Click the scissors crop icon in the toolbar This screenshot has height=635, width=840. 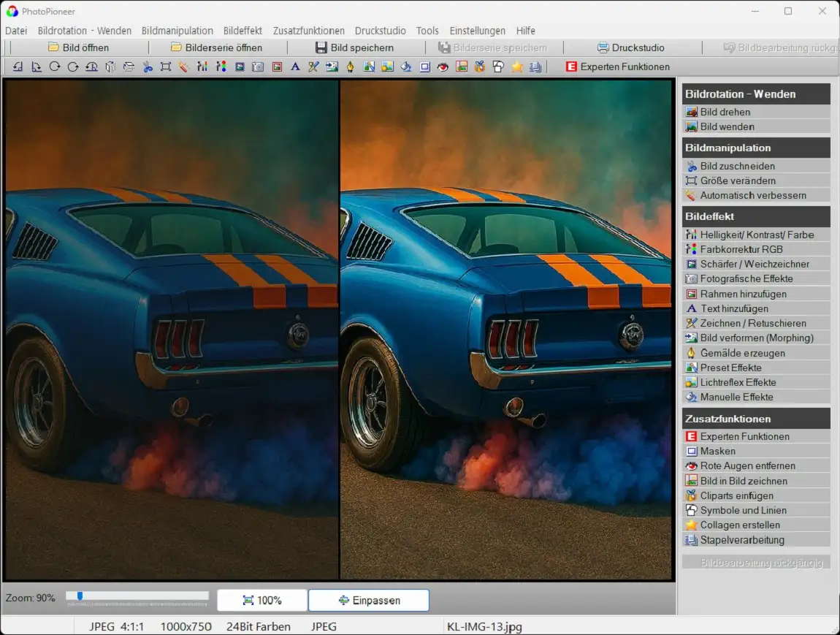147,66
